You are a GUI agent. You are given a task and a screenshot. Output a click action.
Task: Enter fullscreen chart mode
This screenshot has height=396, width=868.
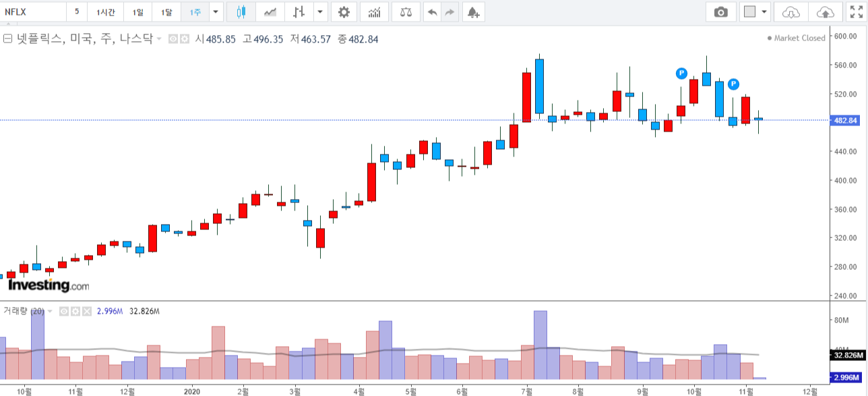point(855,11)
